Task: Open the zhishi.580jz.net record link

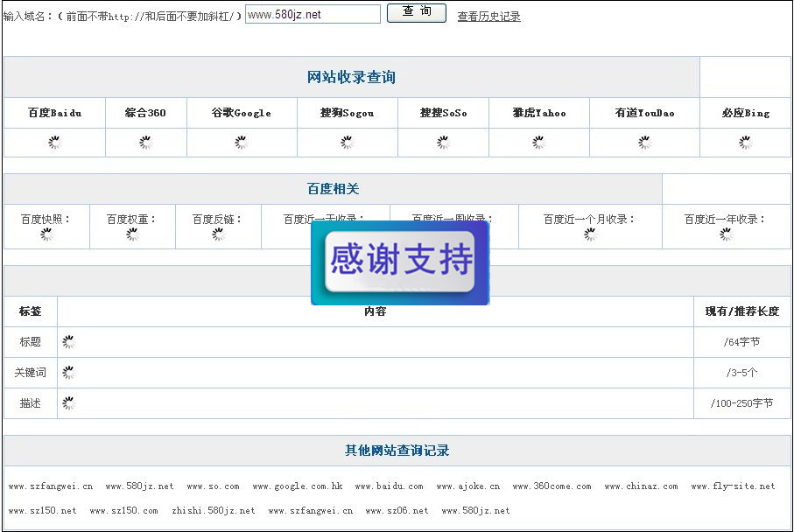Action: point(214,511)
